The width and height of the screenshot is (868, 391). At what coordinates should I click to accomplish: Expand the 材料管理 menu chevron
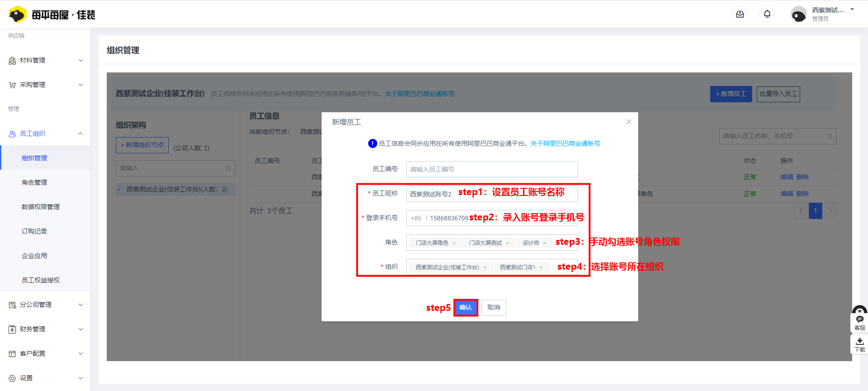81,61
